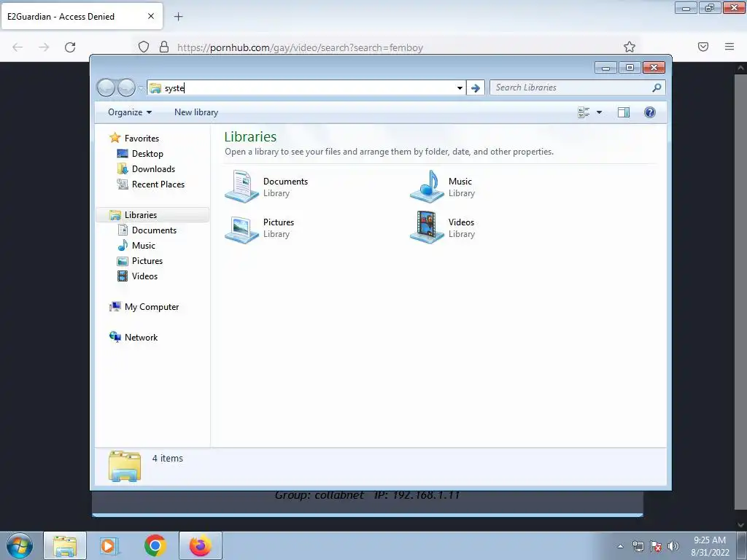747x560 pixels.
Task: Select the Music library icon
Action: point(427,187)
